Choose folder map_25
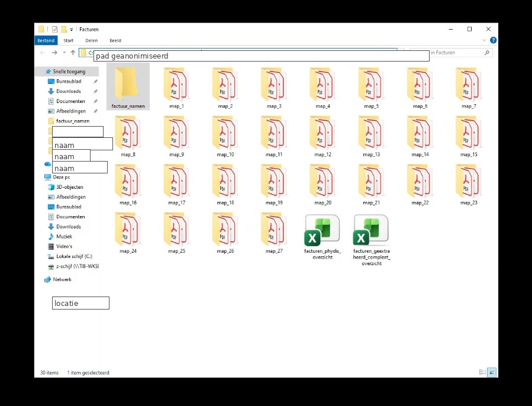 click(x=176, y=233)
